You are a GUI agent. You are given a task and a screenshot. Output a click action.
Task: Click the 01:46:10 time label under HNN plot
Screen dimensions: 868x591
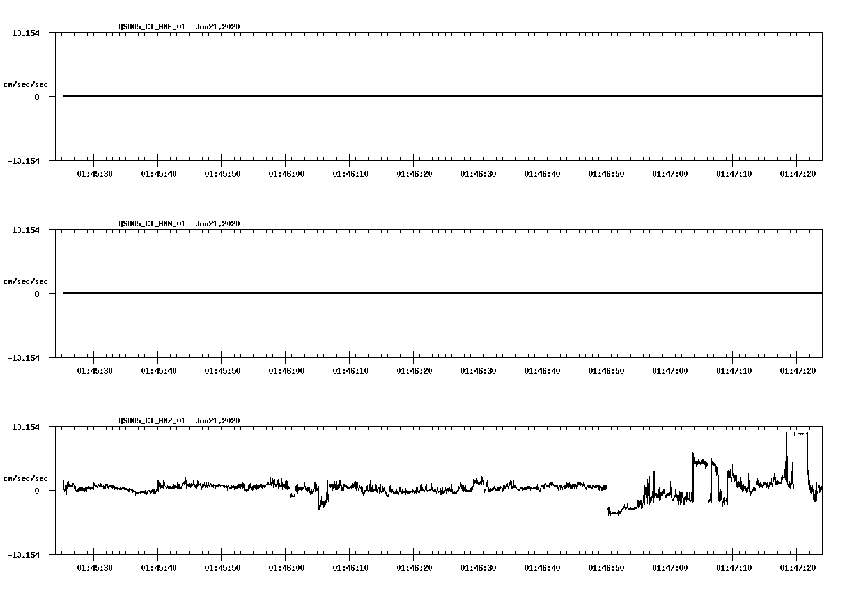pos(350,370)
